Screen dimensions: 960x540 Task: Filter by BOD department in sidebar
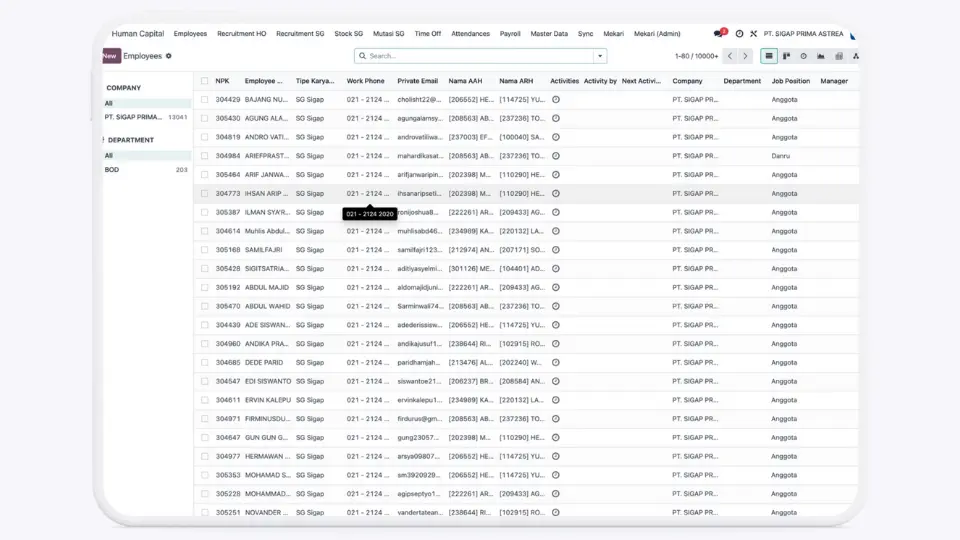pyautogui.click(x=112, y=170)
